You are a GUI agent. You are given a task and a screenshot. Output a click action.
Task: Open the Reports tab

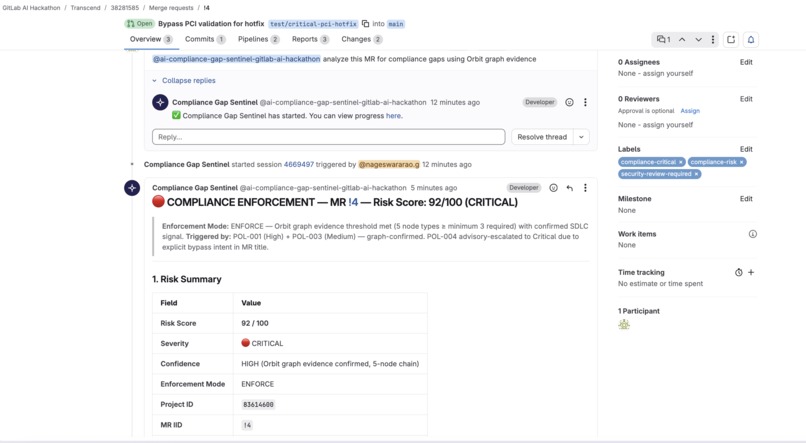(x=310, y=40)
